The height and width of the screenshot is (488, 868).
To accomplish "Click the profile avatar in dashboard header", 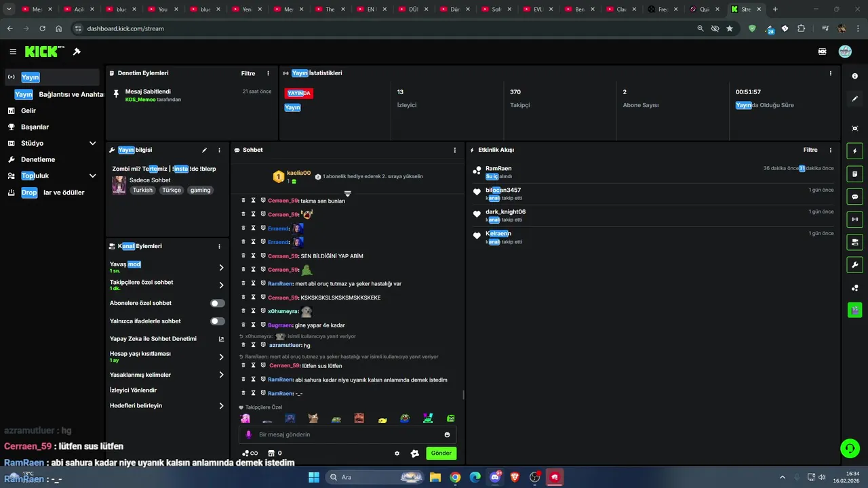I will [845, 52].
